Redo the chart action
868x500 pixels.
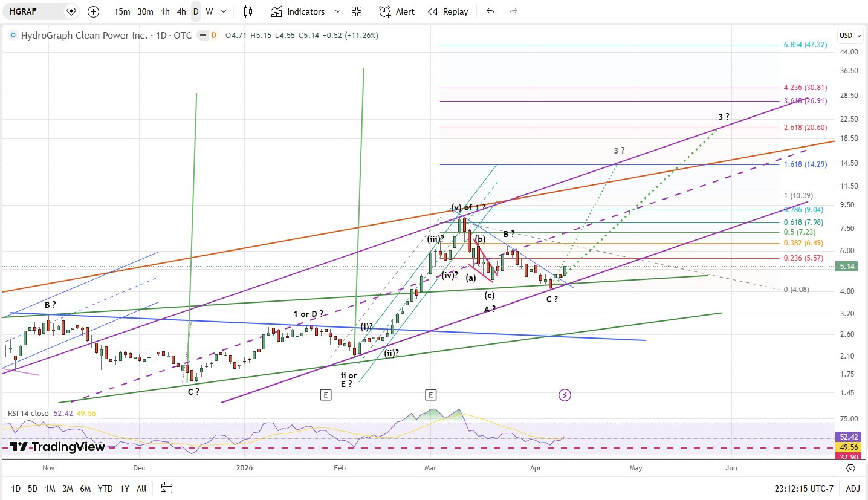click(x=513, y=11)
